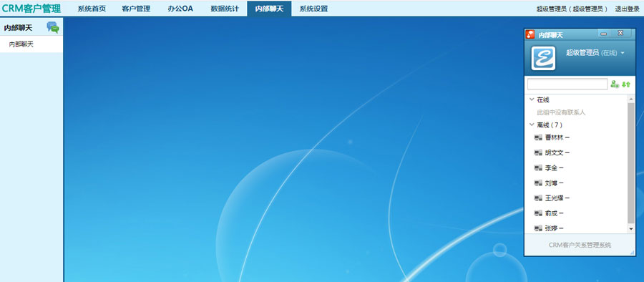The image size is (644, 282).
Task: Click the offline status icon beside 胡文文
Action: [x=538, y=152]
